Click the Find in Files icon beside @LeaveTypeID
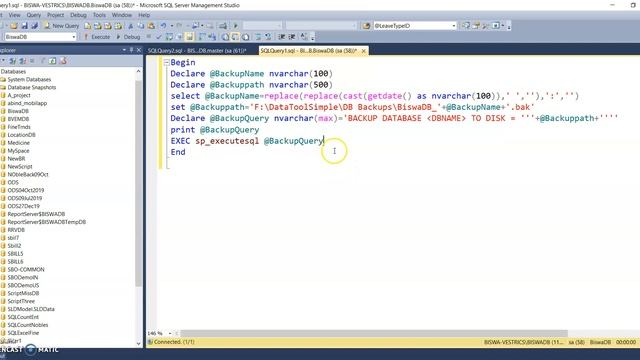The width and height of the screenshot is (640, 360). pyautogui.click(x=366, y=26)
